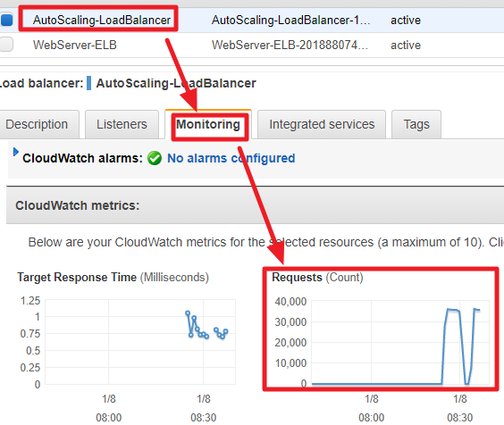Select the Monitoring tab

(208, 124)
